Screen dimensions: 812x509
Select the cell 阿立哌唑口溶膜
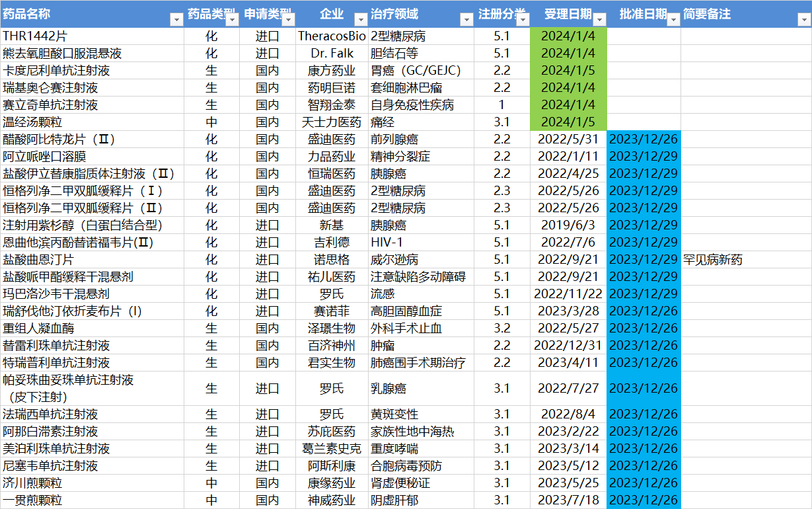coord(92,157)
